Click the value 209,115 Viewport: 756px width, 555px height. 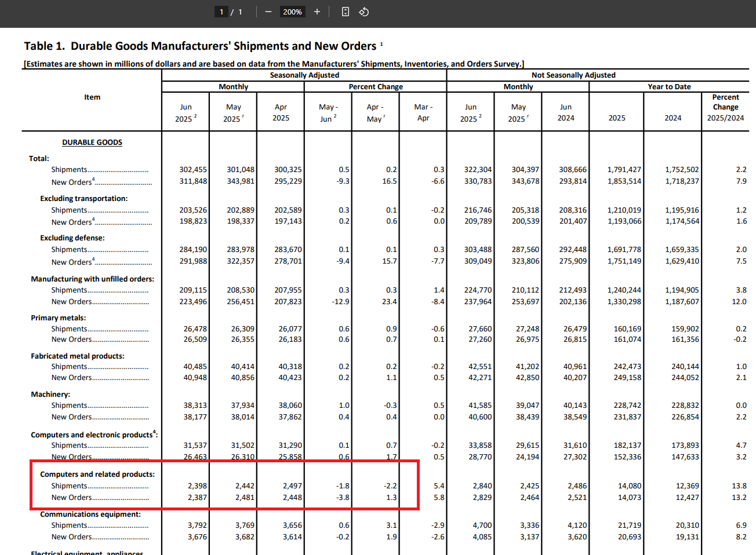click(x=193, y=290)
